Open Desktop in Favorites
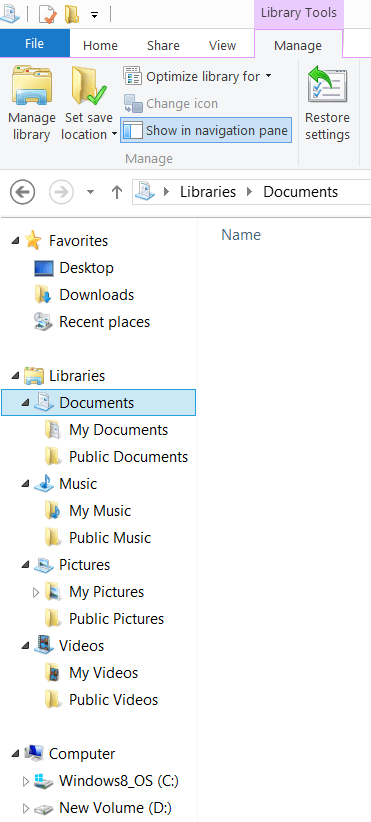The height and width of the screenshot is (822, 371). 86,268
